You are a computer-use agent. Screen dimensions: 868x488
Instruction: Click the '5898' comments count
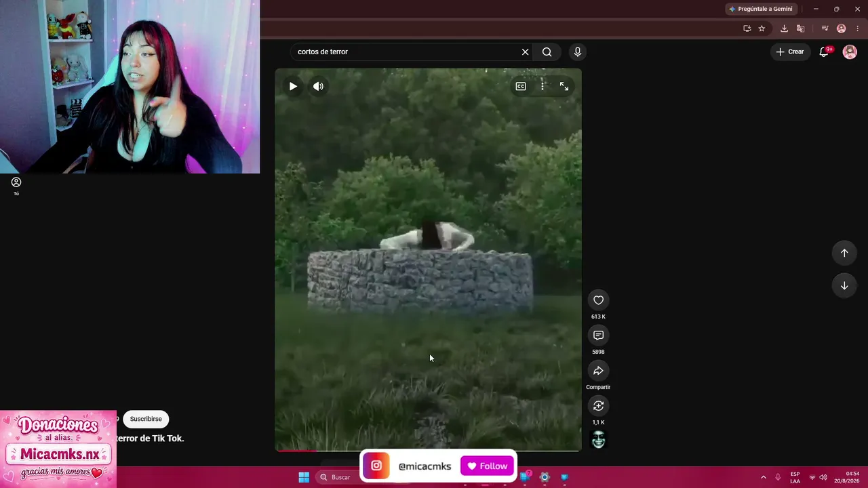point(598,352)
